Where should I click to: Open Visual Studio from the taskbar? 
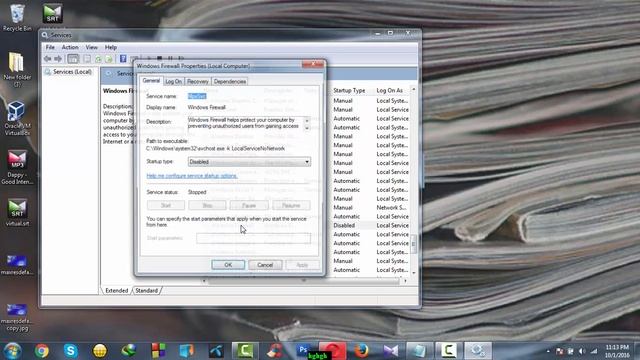[391, 351]
